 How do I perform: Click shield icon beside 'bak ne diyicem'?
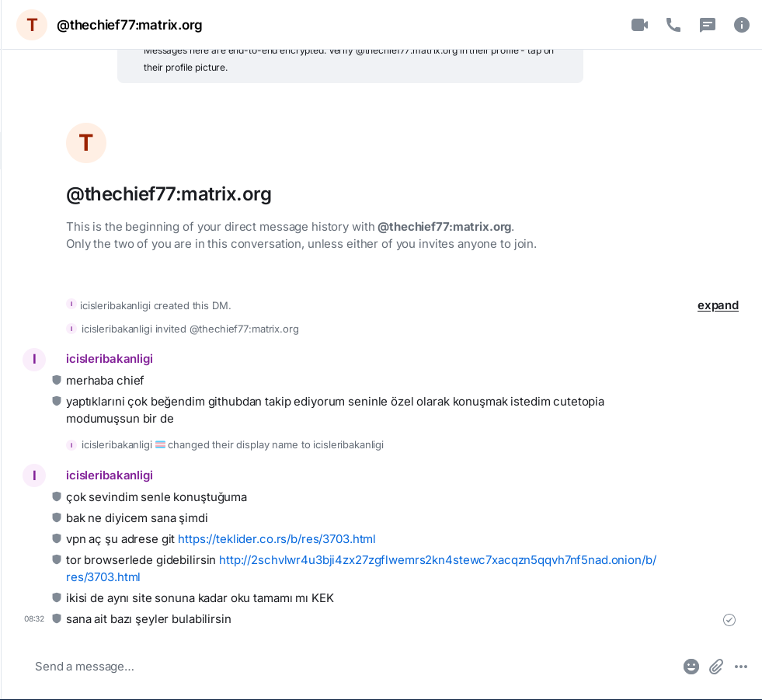click(x=56, y=517)
